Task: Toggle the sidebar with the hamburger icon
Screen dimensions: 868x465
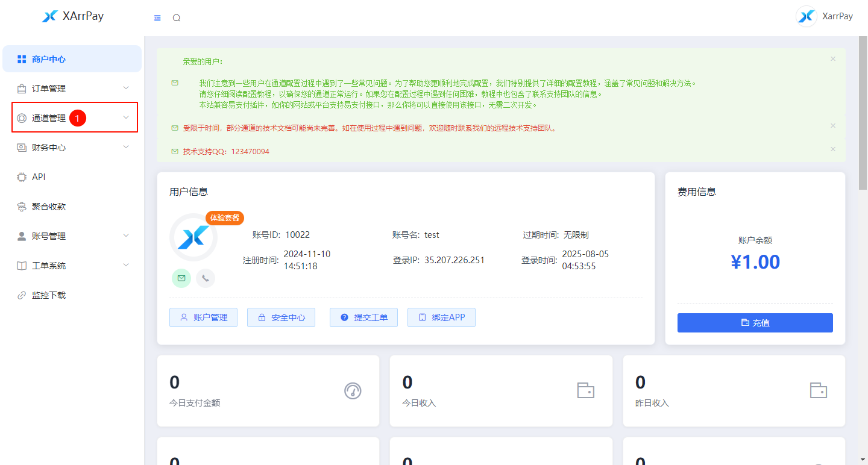Action: pos(157,17)
